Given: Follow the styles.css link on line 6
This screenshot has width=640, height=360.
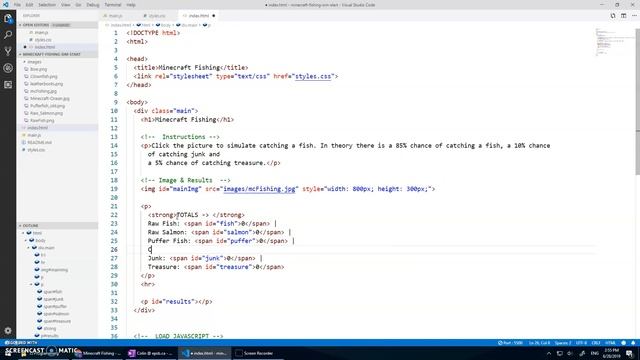Looking at the screenshot, I should click(313, 76).
